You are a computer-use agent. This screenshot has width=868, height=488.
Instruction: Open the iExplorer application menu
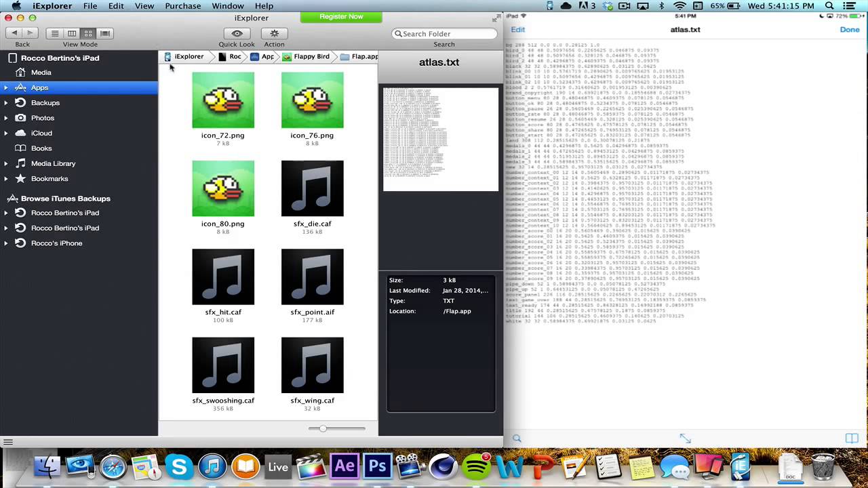[52, 6]
